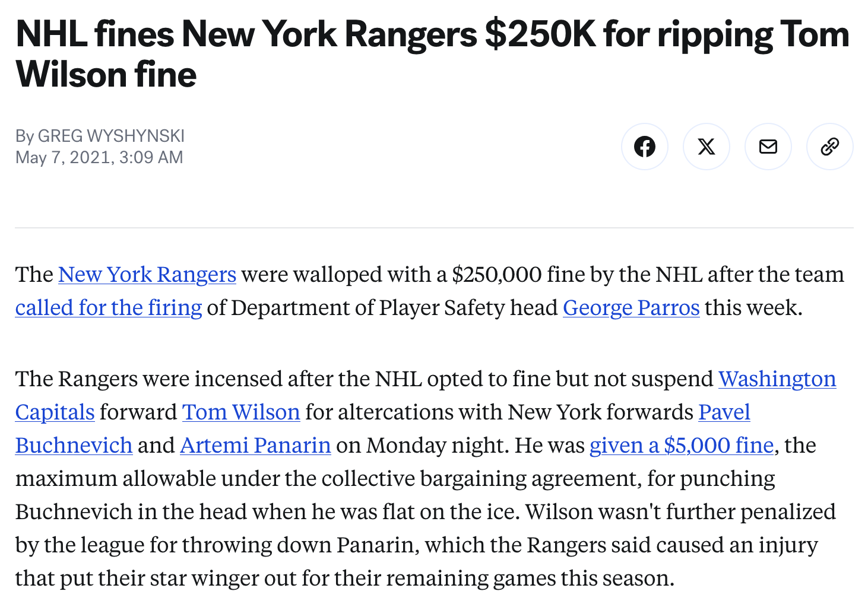Click the horizontal divider below the byline
868x604 pixels.
434,228
